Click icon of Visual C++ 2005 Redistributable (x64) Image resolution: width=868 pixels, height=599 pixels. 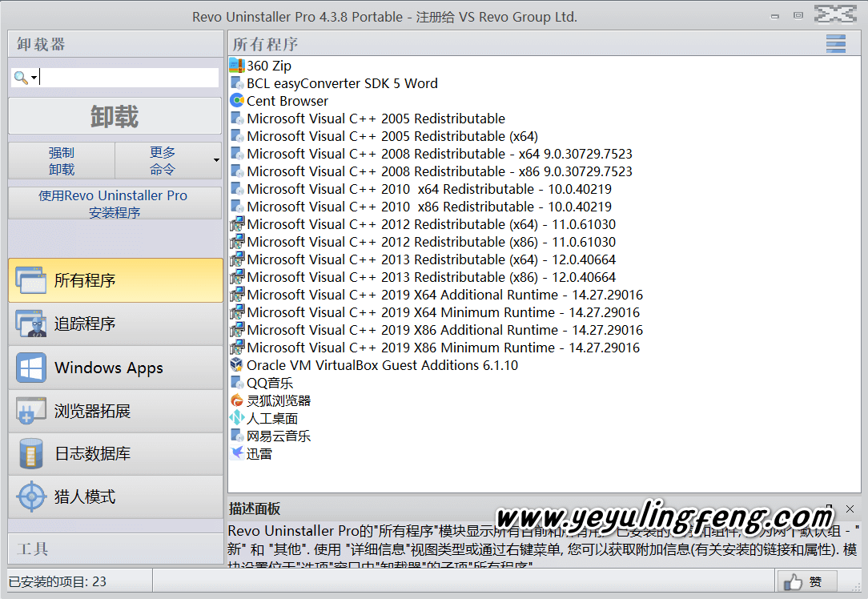(x=237, y=135)
